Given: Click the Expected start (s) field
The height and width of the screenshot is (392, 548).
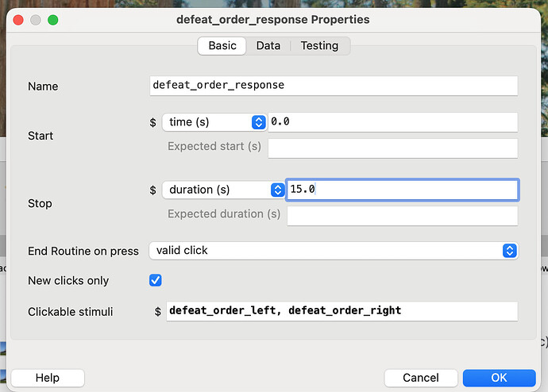Looking at the screenshot, I should point(393,148).
